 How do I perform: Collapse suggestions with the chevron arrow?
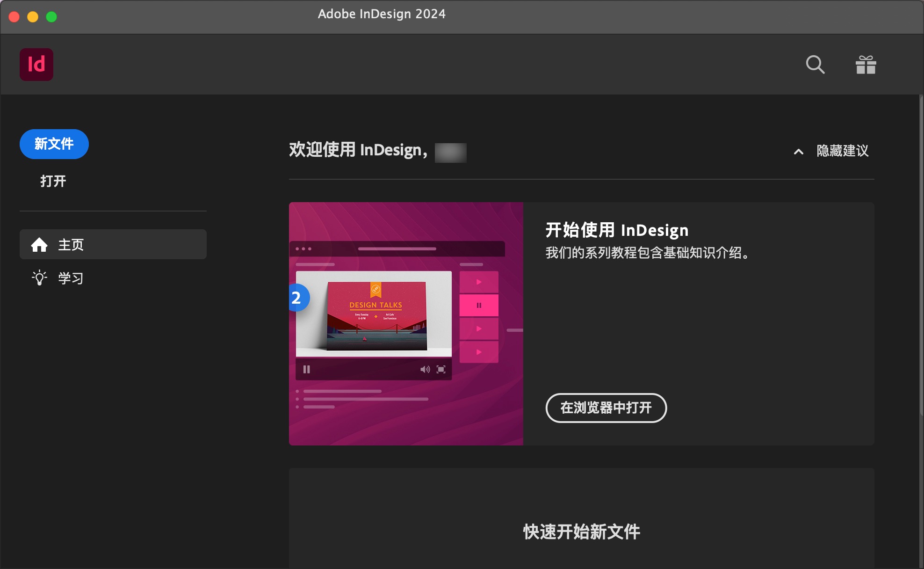pos(799,151)
